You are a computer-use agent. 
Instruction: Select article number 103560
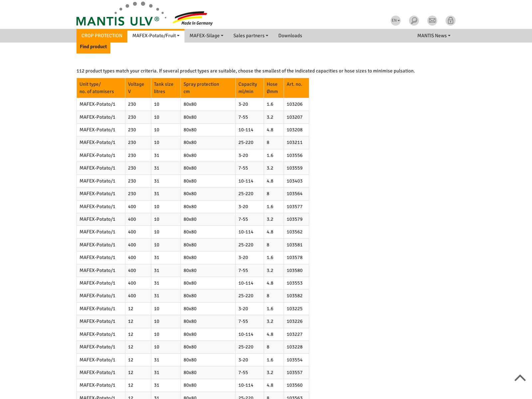click(x=295, y=385)
